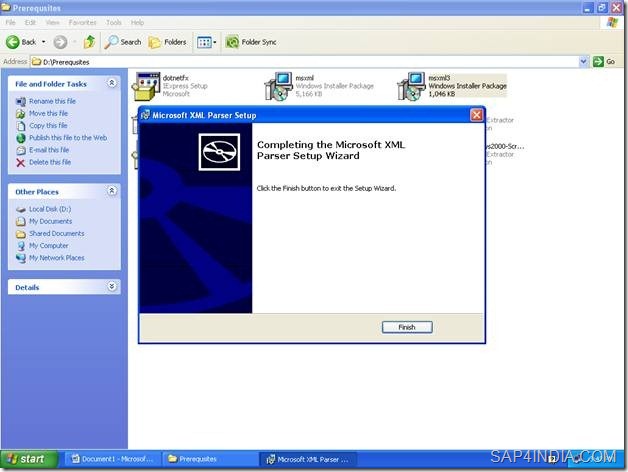
Task: Open Back button history dropdown arrow
Action: coord(44,42)
